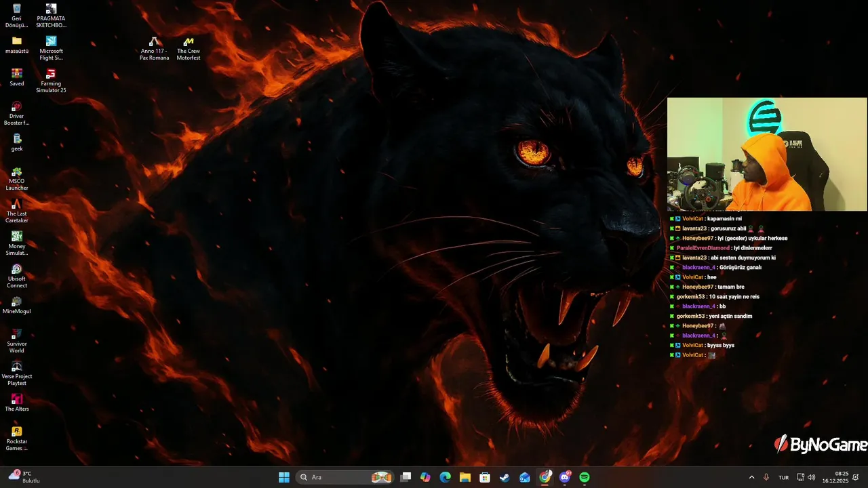Select The Alters desktop shortcut
This screenshot has height=488, width=868.
[x=17, y=403]
